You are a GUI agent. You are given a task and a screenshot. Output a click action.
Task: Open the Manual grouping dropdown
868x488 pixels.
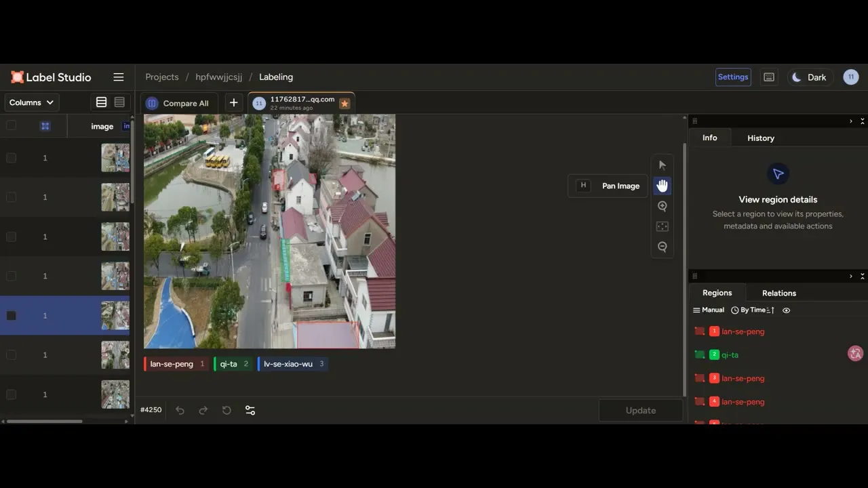(709, 310)
